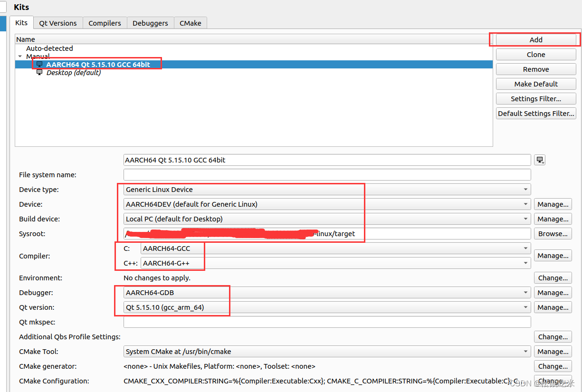Viewport: 582px width, 392px height.
Task: Open the Compilers tab
Action: [x=105, y=23]
